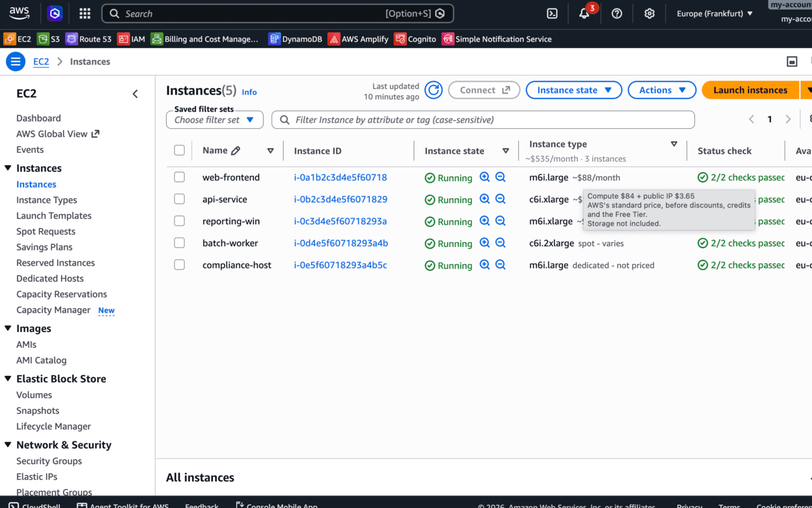Viewport: 812px width, 508px height.
Task: Click the Connect button
Action: pyautogui.click(x=484, y=90)
